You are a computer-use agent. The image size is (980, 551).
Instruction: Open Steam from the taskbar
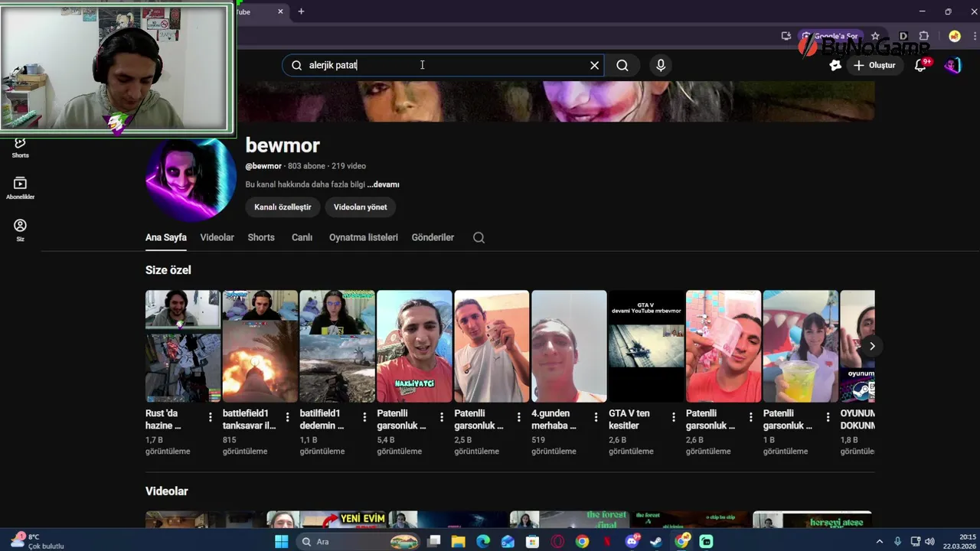(656, 542)
